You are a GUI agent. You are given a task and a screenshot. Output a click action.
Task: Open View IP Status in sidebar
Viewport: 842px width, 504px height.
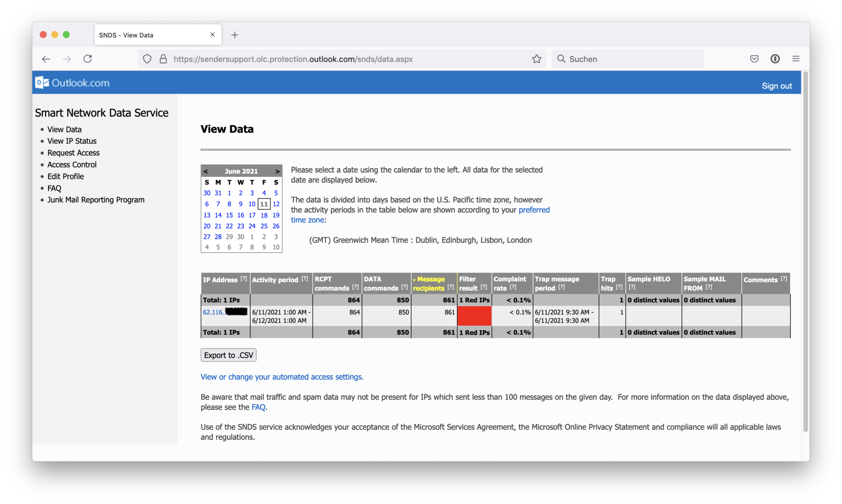72,141
